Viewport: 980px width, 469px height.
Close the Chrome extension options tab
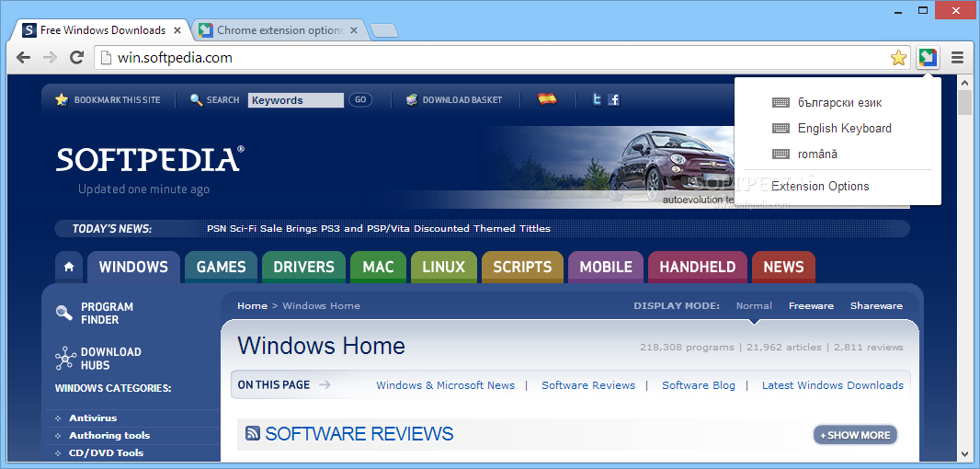pos(354,30)
